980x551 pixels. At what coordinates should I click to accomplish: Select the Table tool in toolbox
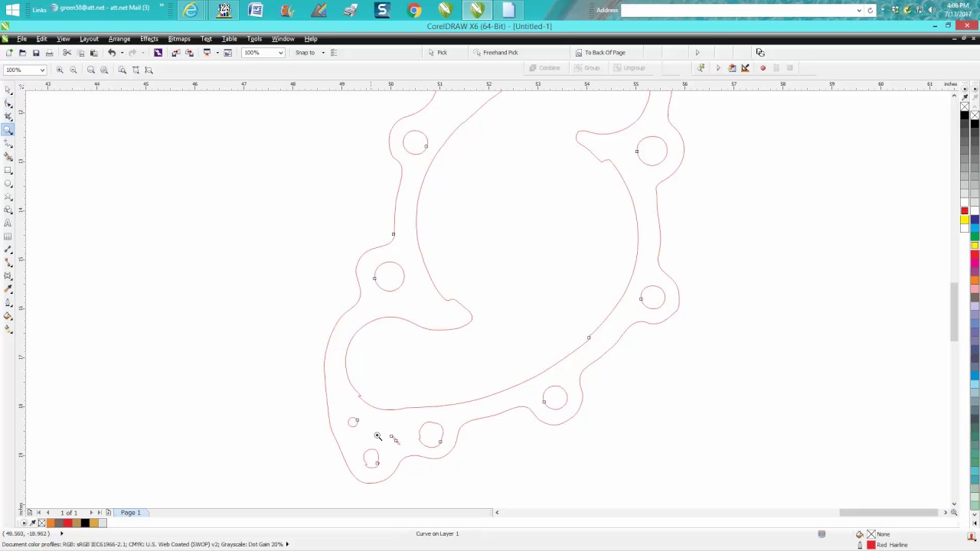click(x=8, y=236)
